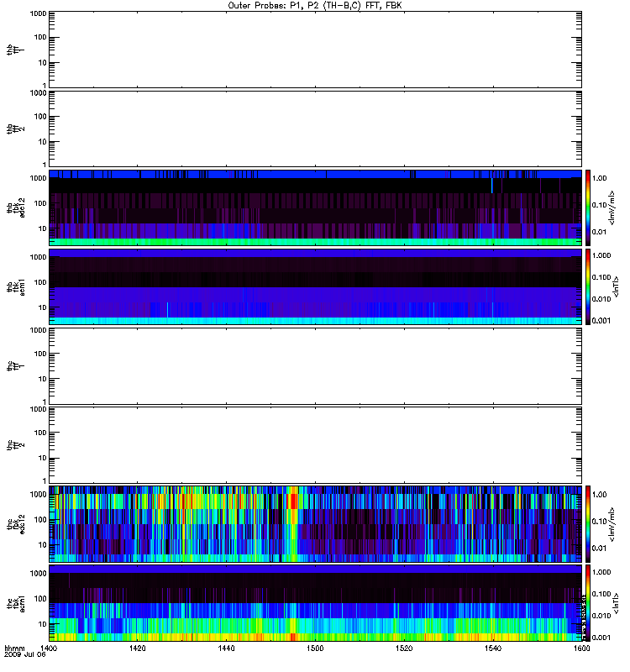This screenshot has height=672, width=630.
Task: Click the 'thb fbk edc12' axis label
Action: coord(15,207)
